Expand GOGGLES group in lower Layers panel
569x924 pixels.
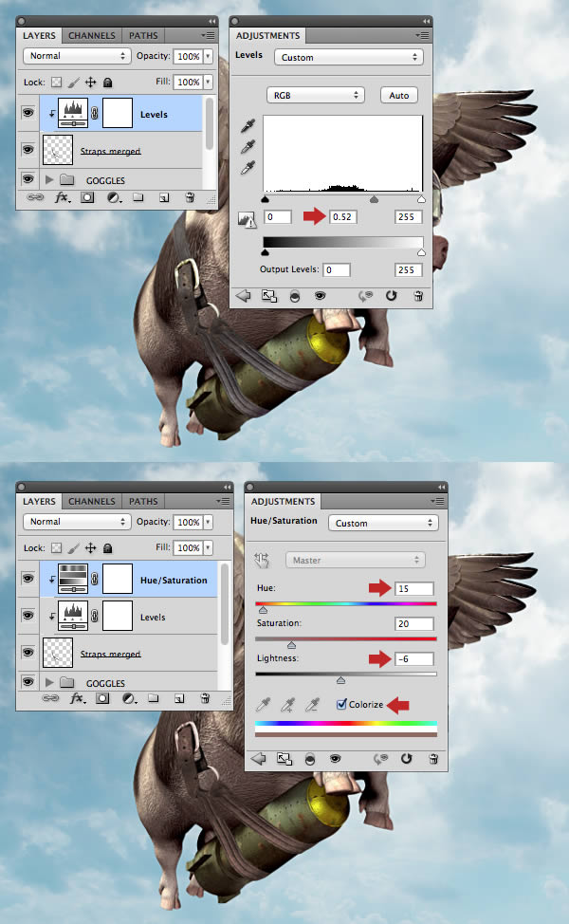coord(49,682)
